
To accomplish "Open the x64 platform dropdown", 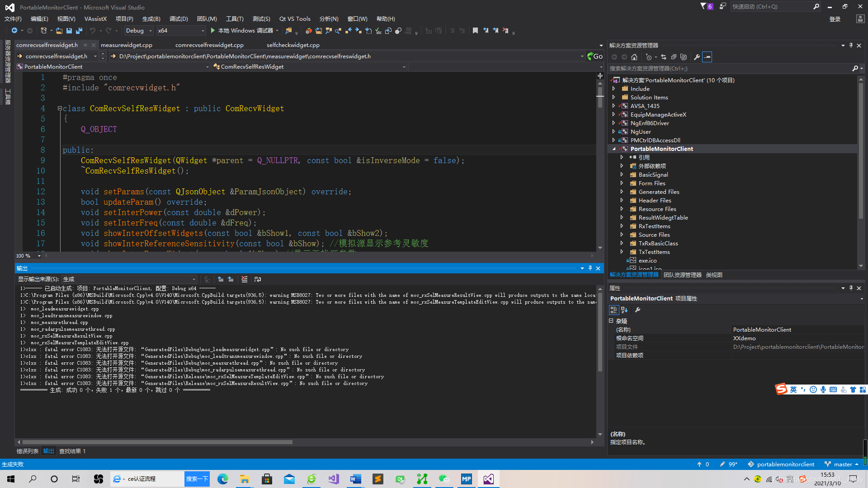I will 181,31.
